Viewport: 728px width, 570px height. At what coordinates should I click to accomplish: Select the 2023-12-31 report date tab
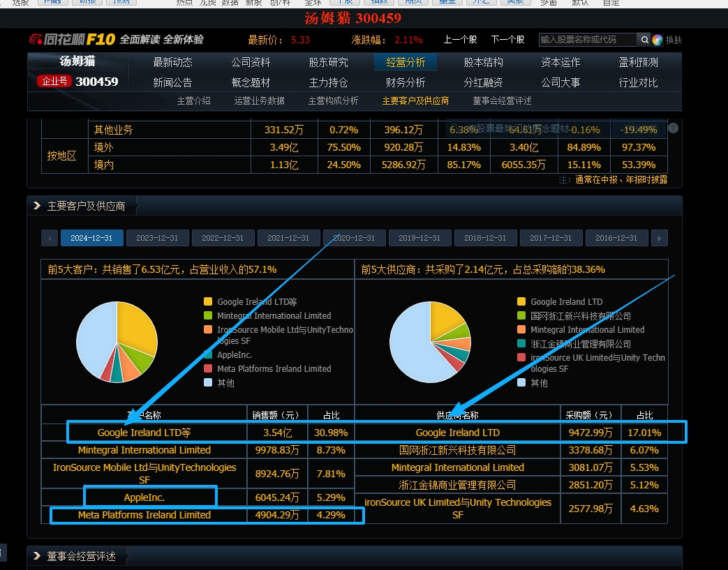click(157, 238)
